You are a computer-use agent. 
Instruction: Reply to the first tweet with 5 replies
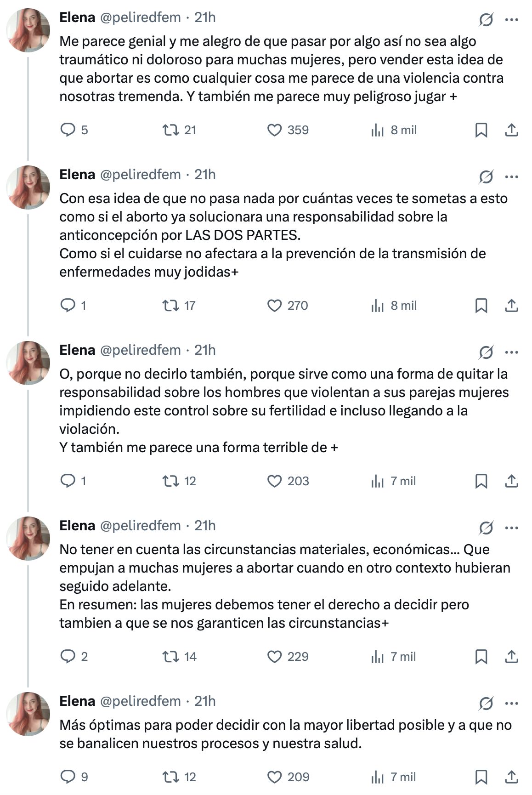pyautogui.click(x=68, y=130)
